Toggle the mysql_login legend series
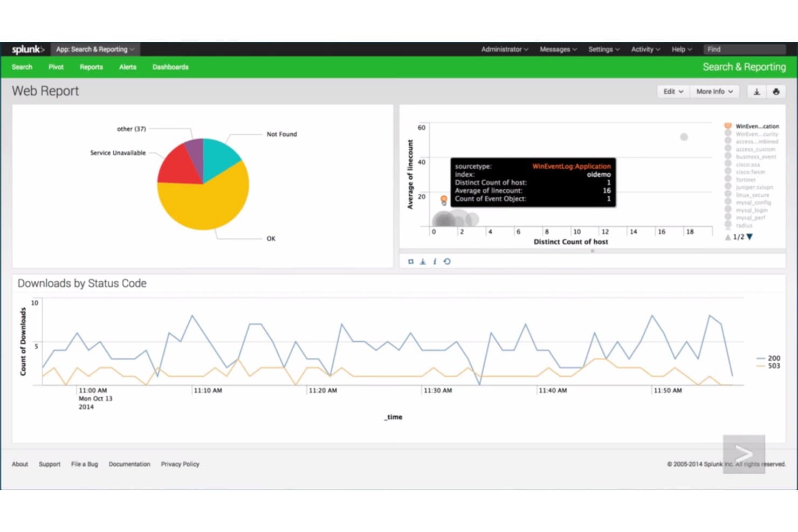The width and height of the screenshot is (798, 532). [x=746, y=210]
